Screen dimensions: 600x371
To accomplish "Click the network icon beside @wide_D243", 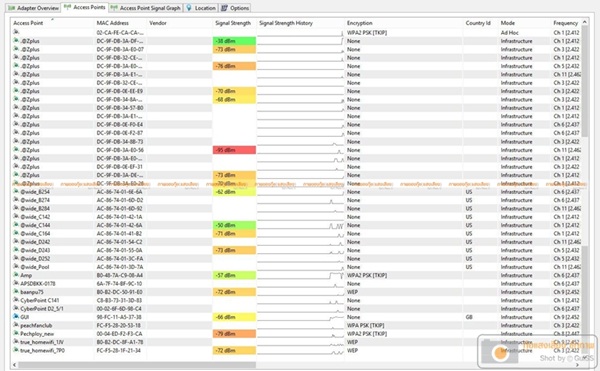I will click(x=16, y=250).
